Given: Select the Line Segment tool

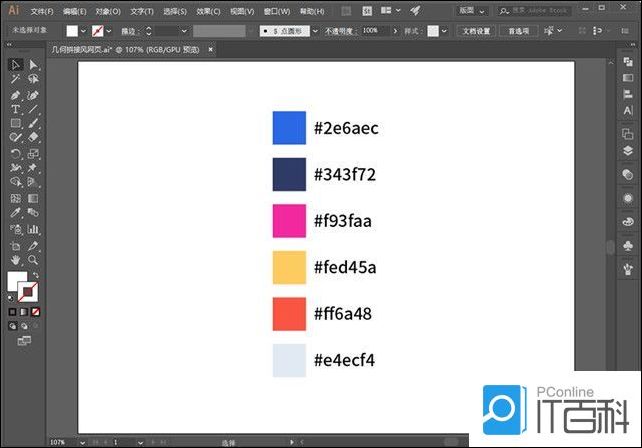Looking at the screenshot, I should point(33,109).
